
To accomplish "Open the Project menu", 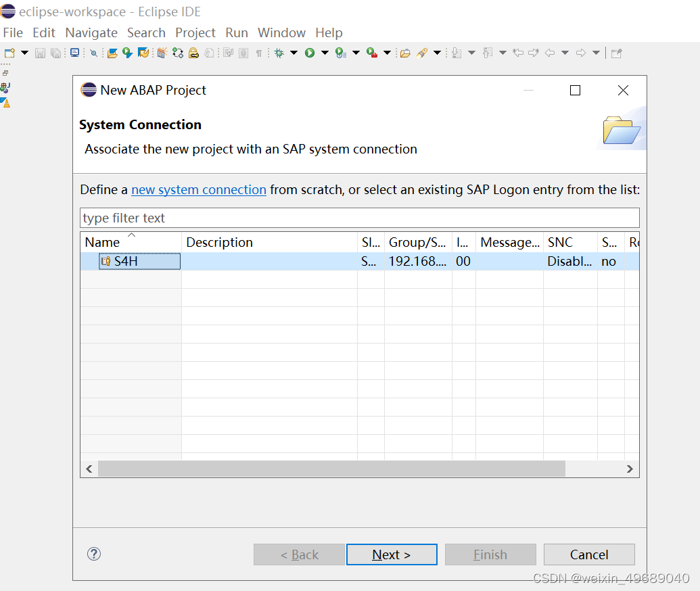I will (x=195, y=32).
